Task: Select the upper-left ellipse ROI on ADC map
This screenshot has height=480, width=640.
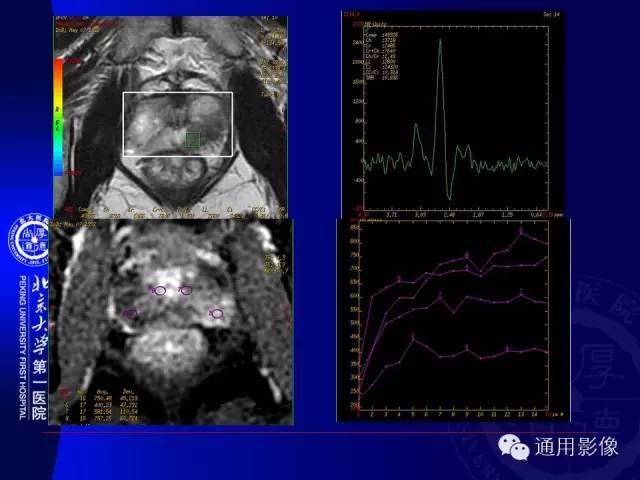Action: tap(160, 291)
